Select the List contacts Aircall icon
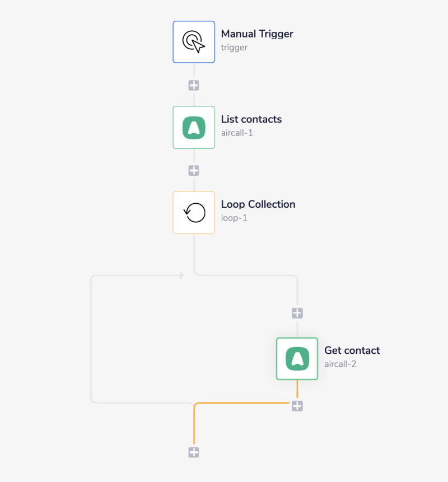Viewport: 448px width, 482px height. 194,128
